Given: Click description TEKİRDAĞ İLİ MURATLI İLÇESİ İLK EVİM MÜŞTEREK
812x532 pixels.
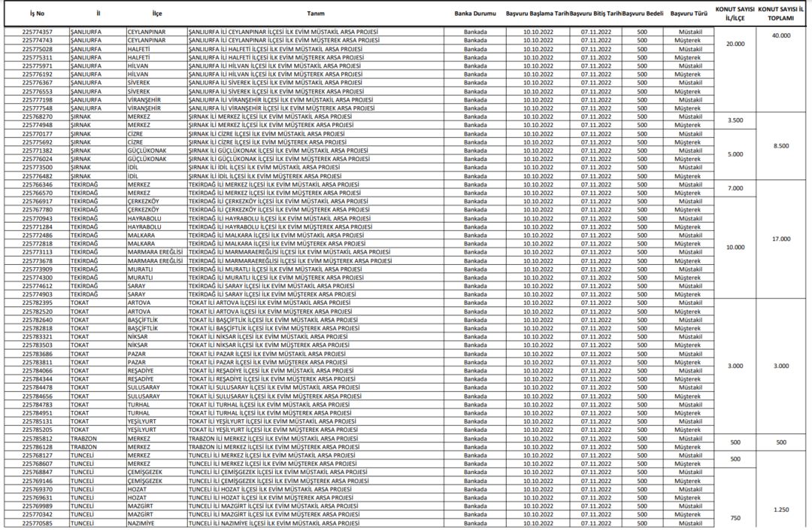Looking at the screenshot, I should pyautogui.click(x=276, y=278).
